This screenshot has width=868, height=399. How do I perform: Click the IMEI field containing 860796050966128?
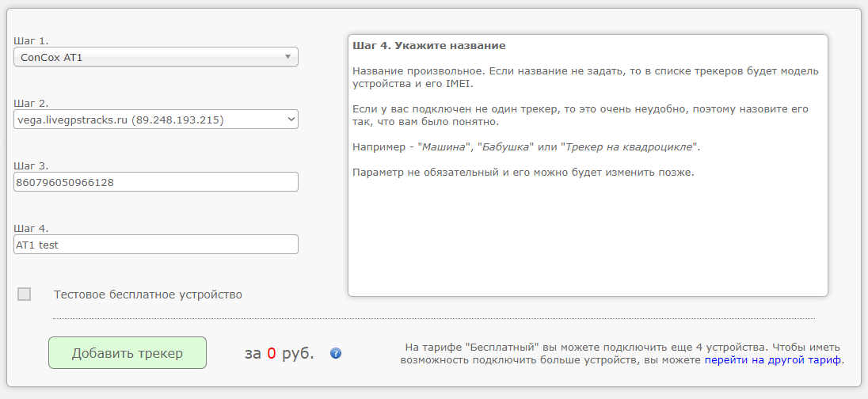click(156, 182)
